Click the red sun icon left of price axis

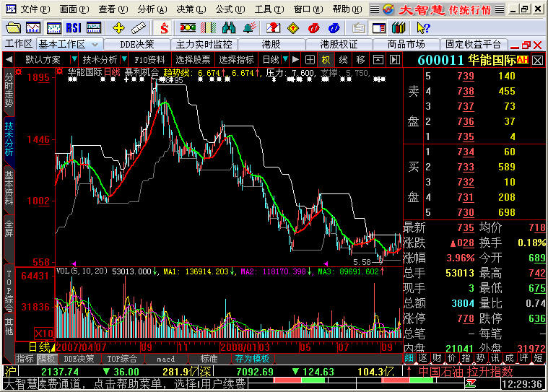[19, 72]
